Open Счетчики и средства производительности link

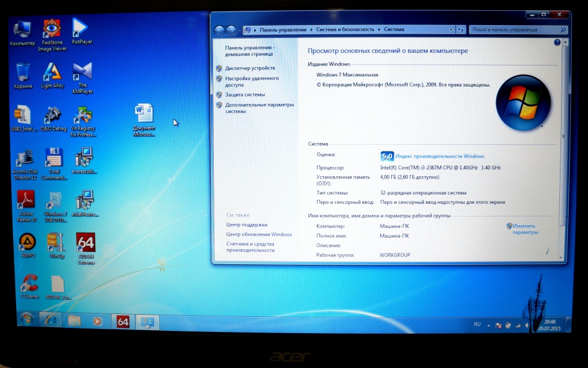pos(250,247)
